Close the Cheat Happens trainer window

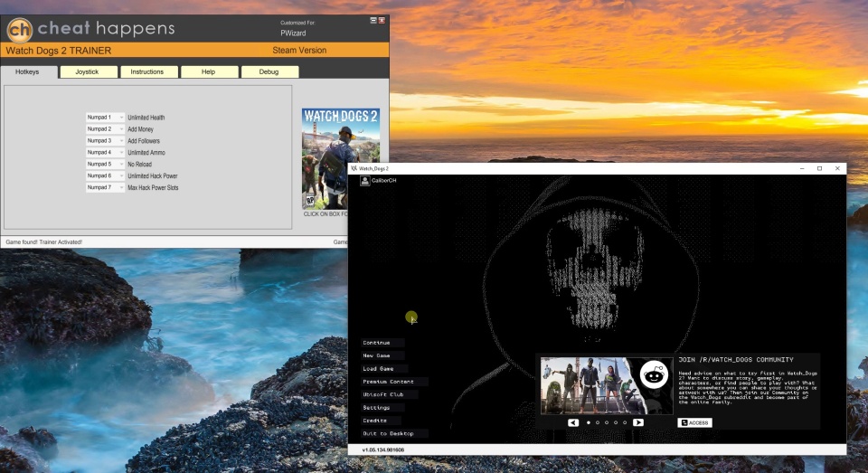point(382,20)
